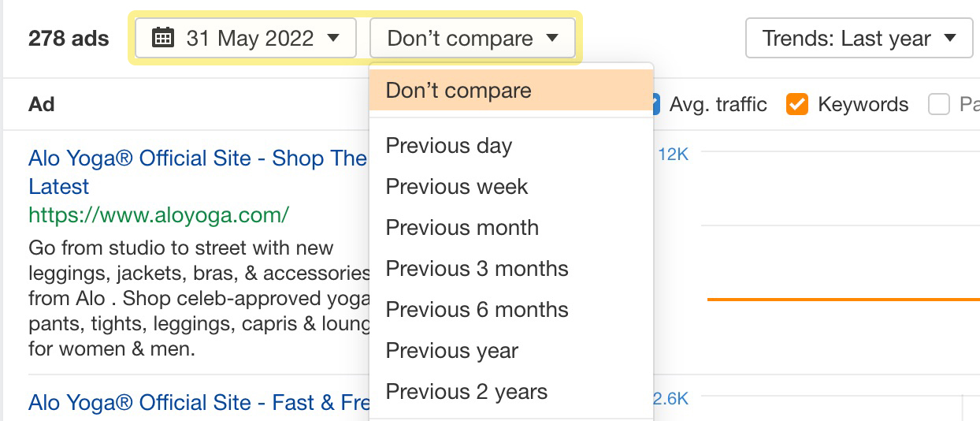Select Previous 3 months option

pyautogui.click(x=477, y=269)
